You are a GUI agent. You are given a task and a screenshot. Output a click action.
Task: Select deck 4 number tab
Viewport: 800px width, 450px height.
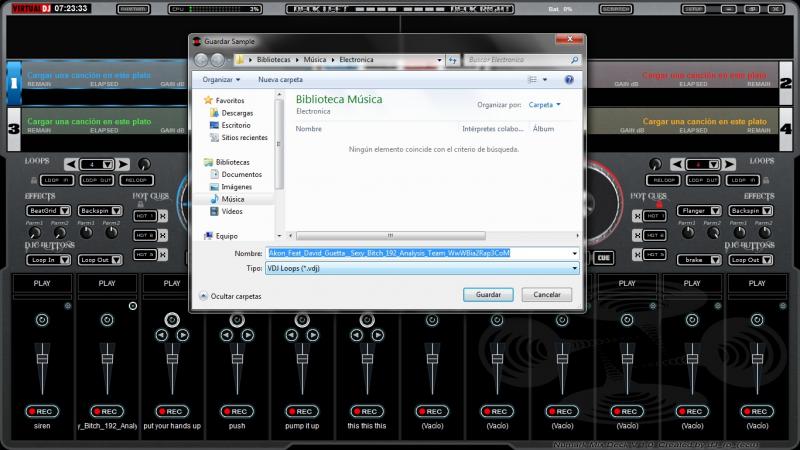pyautogui.click(x=786, y=129)
